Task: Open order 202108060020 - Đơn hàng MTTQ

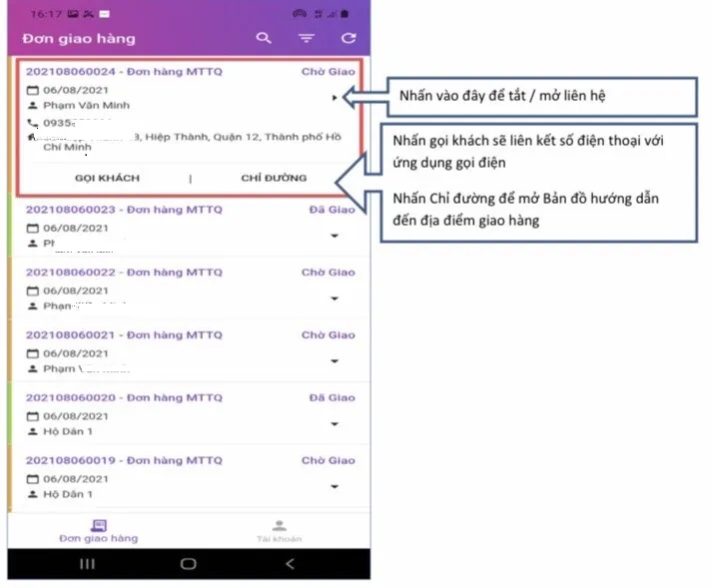Action: click(124, 397)
